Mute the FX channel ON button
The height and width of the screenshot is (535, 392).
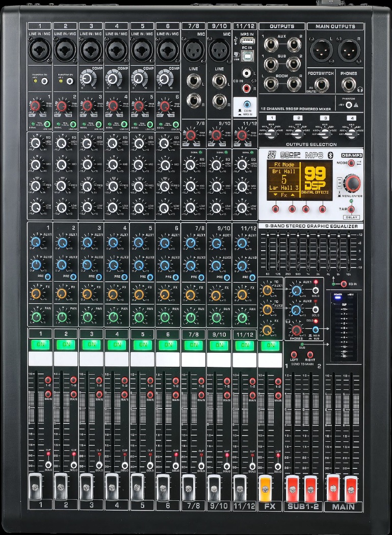(x=270, y=345)
